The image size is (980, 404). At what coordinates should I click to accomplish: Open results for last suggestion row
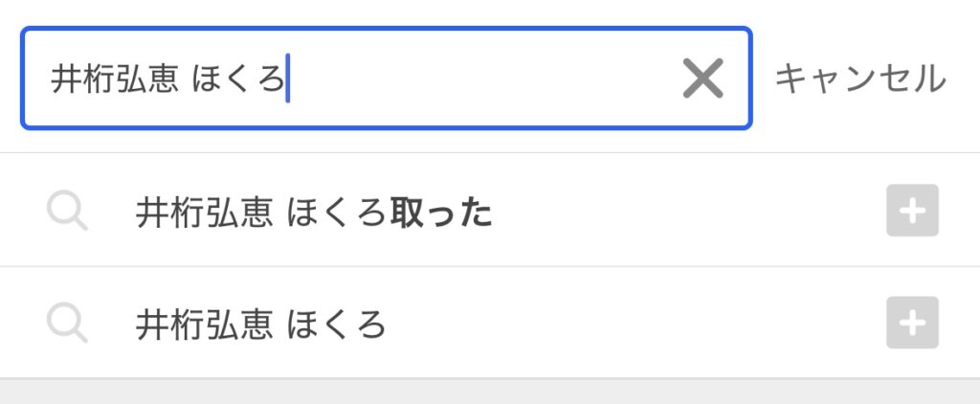coord(490,323)
